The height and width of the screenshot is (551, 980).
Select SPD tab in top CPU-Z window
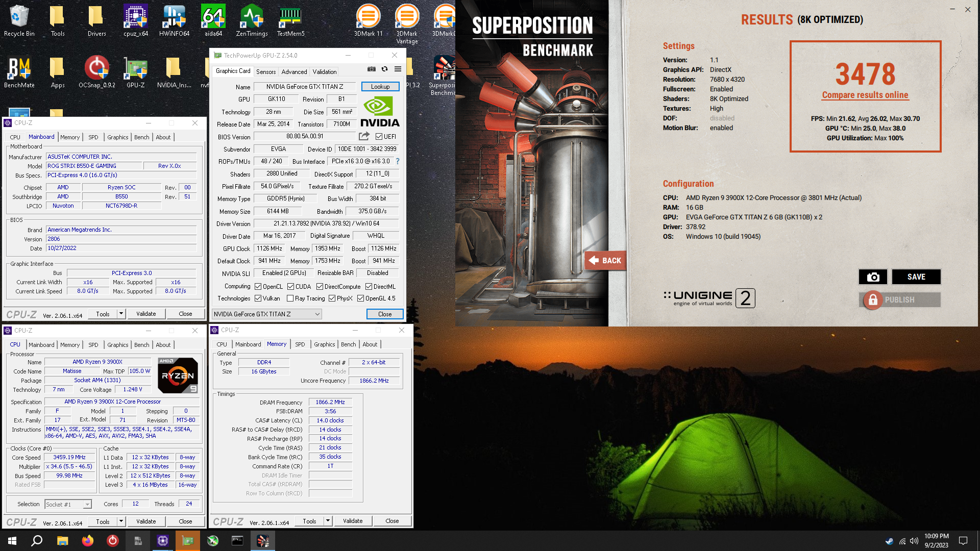(93, 137)
